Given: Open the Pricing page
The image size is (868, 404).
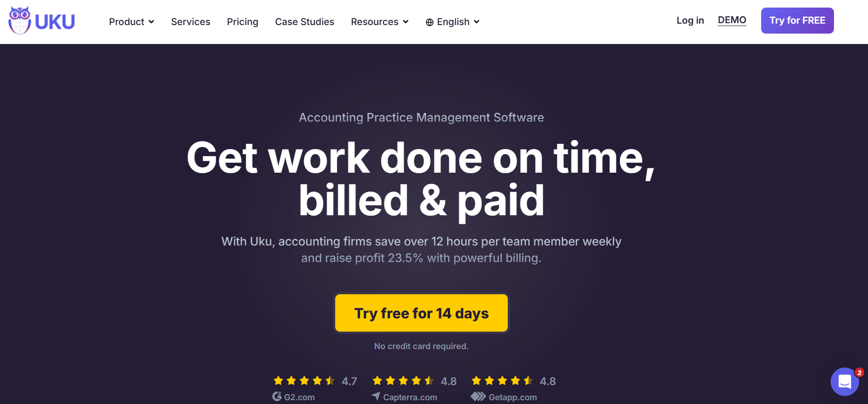Looking at the screenshot, I should 243,22.
